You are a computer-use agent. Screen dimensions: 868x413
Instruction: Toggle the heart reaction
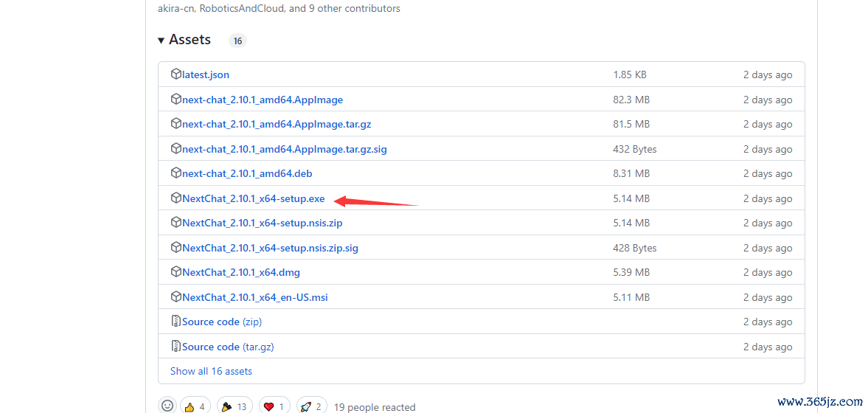coord(274,406)
